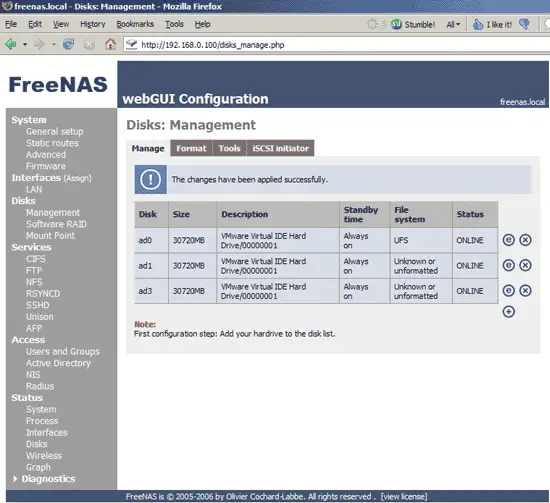Screen dimensions: 550x503
Task: Open Status Interfaces page
Action: (x=47, y=432)
